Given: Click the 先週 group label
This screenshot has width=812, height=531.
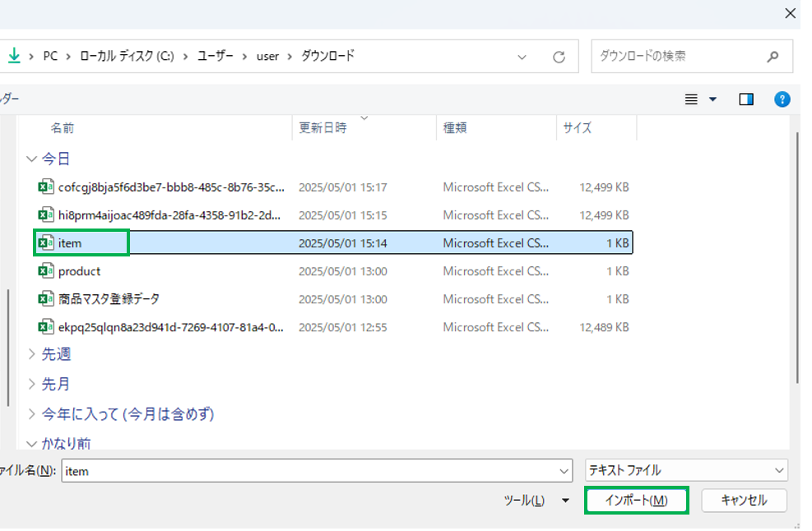Looking at the screenshot, I should [x=56, y=354].
